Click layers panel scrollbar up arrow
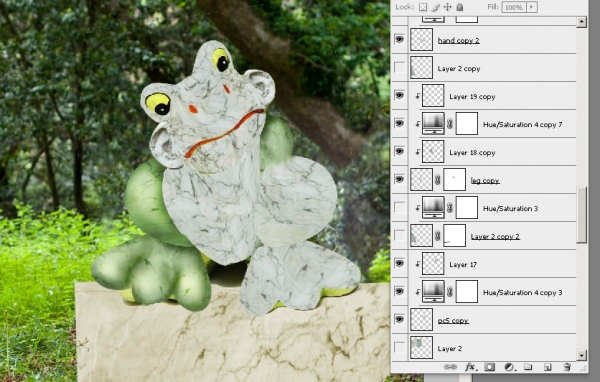The width and height of the screenshot is (600, 382). (x=582, y=22)
